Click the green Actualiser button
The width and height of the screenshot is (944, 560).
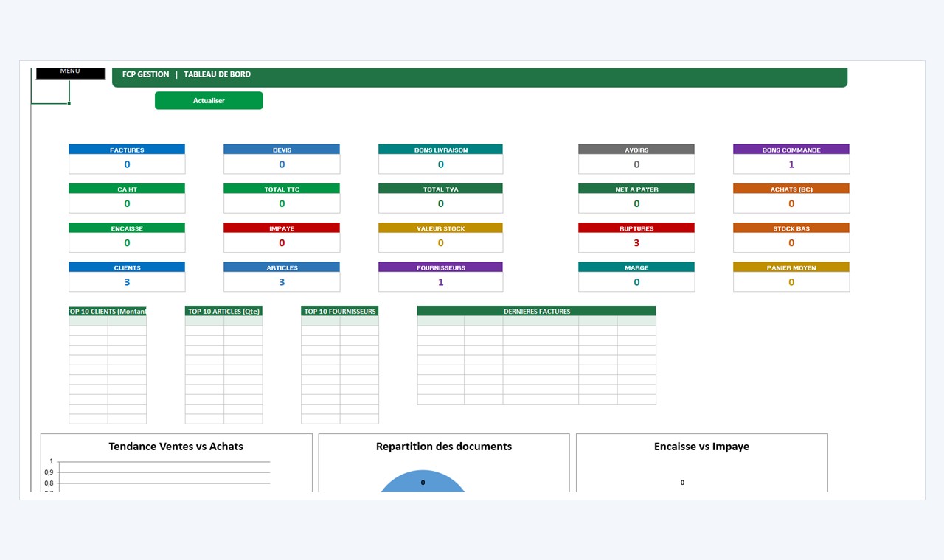tap(209, 100)
